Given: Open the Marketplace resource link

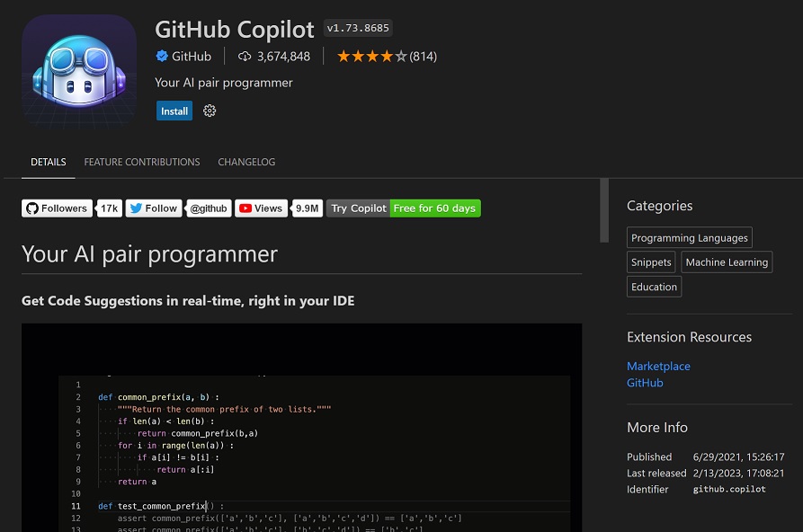Looking at the screenshot, I should point(658,367).
